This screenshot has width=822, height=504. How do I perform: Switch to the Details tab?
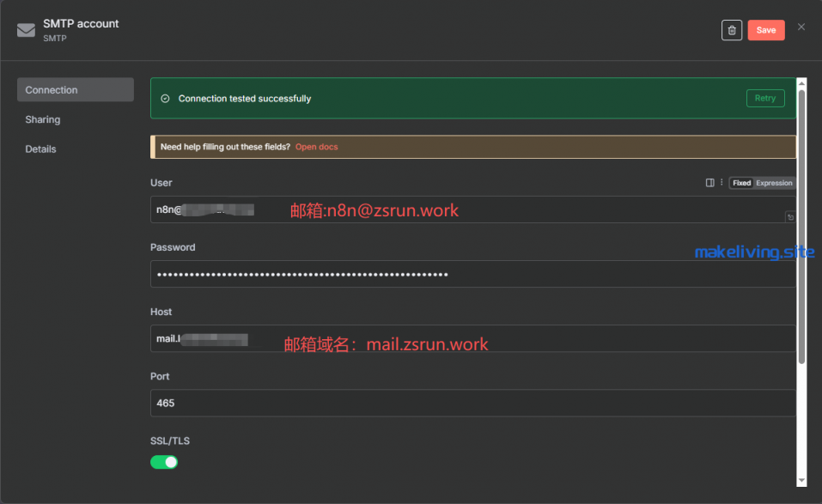[40, 149]
